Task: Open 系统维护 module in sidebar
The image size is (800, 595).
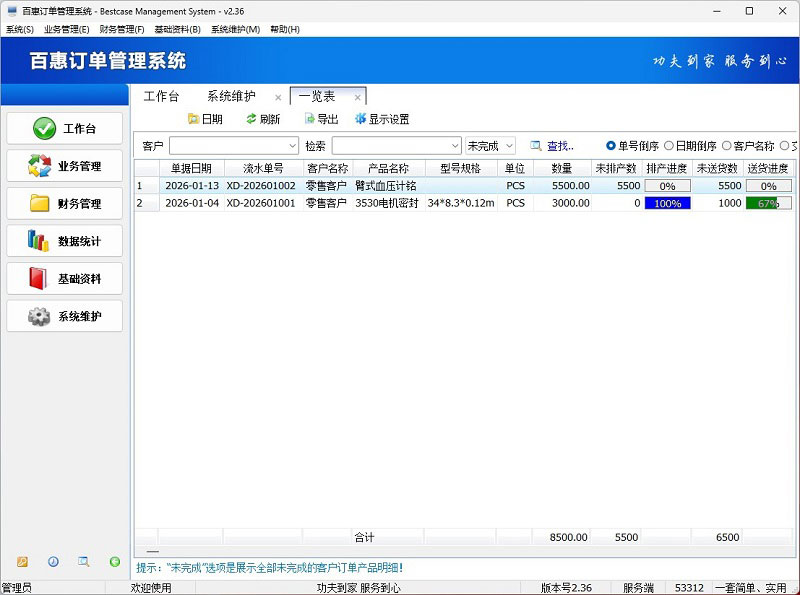Action: coord(65,316)
